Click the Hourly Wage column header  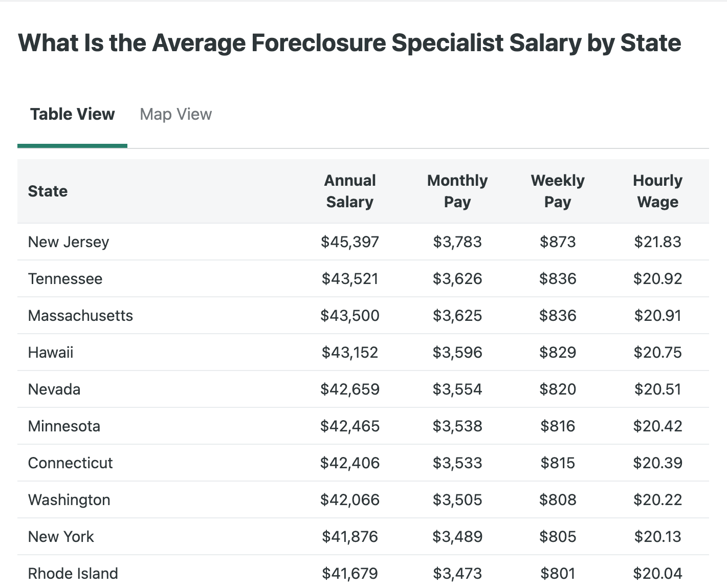click(657, 191)
